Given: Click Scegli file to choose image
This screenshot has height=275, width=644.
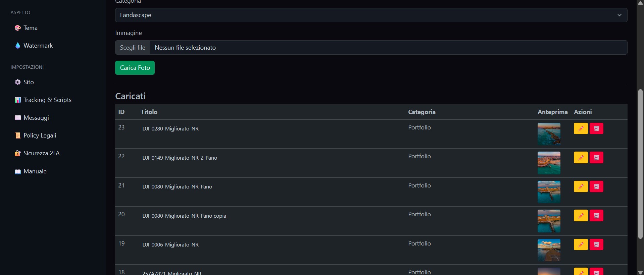Looking at the screenshot, I should [x=133, y=48].
